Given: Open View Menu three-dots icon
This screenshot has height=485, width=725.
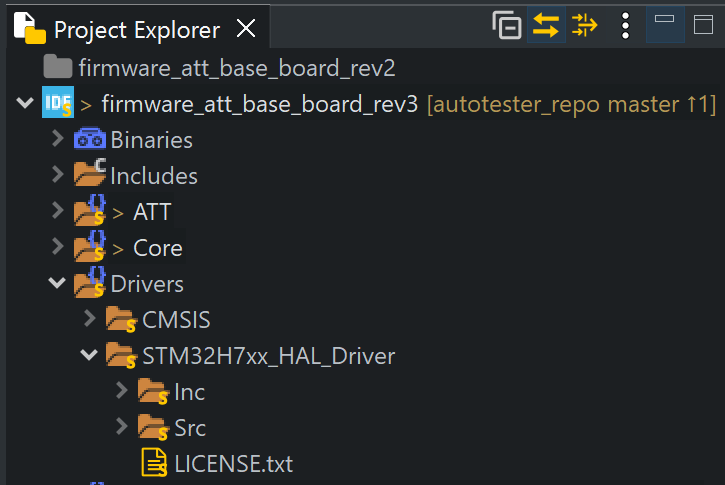Looking at the screenshot, I should pyautogui.click(x=626, y=26).
